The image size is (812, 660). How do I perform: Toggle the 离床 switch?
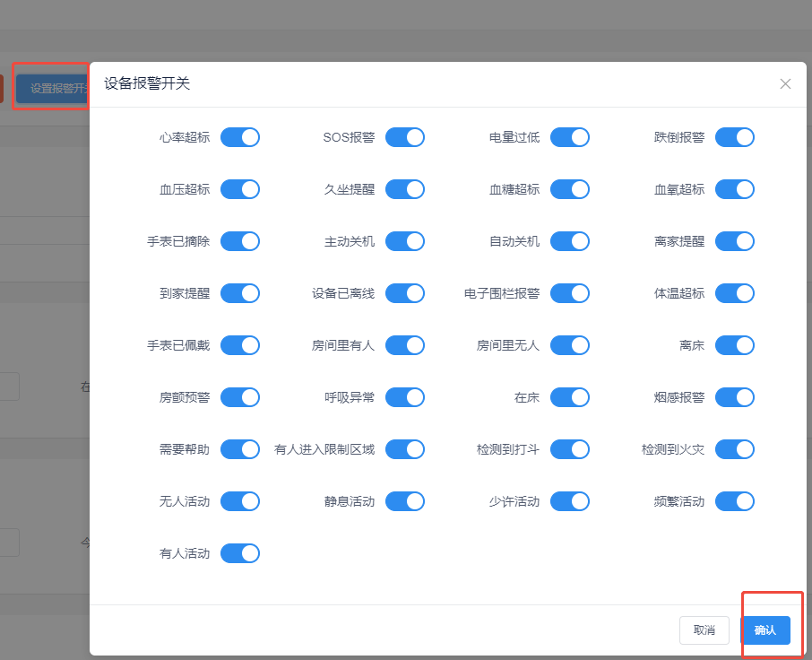[x=735, y=345]
